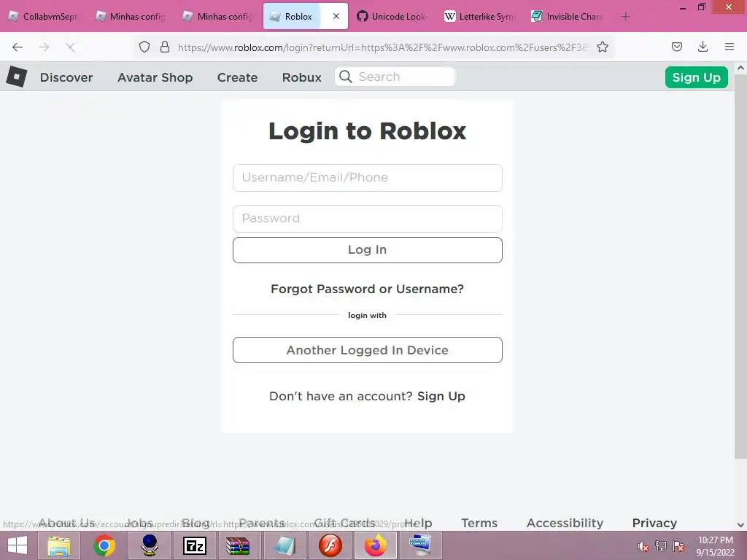Switch to the CollabvmSep tab
Viewport: 747px width, 560px height.
[43, 17]
